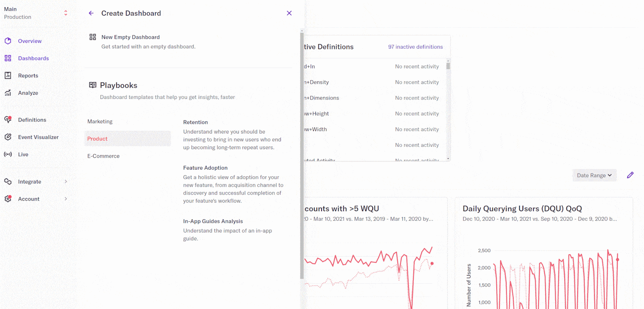Open the 97 inactive definitions link
This screenshot has width=644, height=309.
[415, 47]
